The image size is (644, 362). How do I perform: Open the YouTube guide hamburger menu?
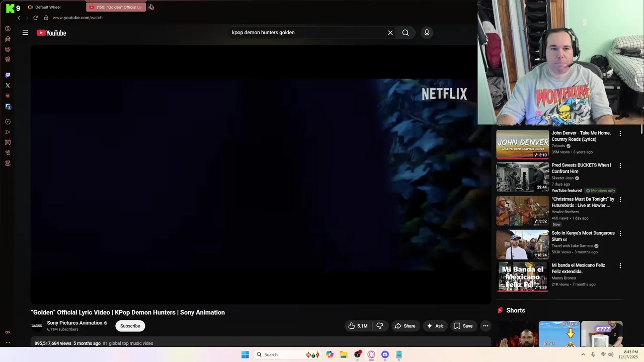[25, 33]
